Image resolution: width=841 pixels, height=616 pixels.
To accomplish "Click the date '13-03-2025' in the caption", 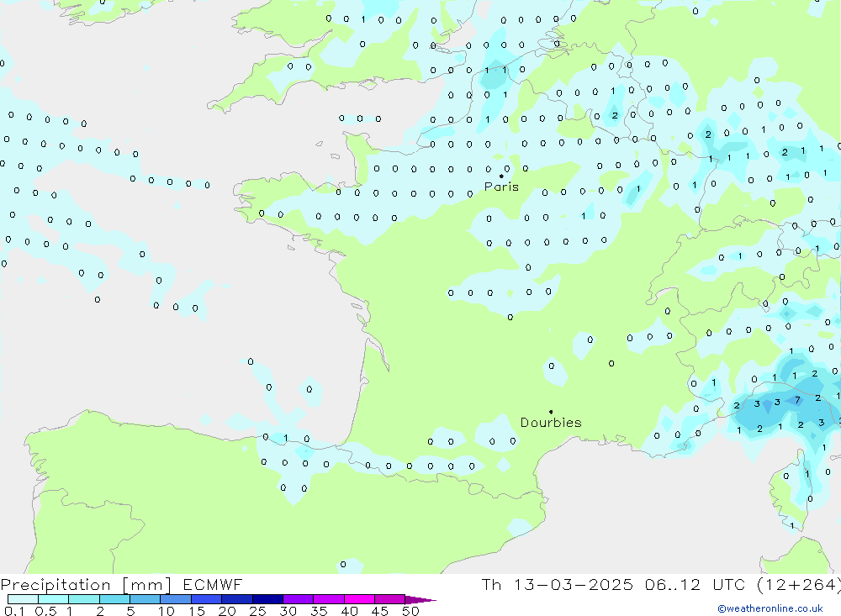I will pyautogui.click(x=574, y=584).
